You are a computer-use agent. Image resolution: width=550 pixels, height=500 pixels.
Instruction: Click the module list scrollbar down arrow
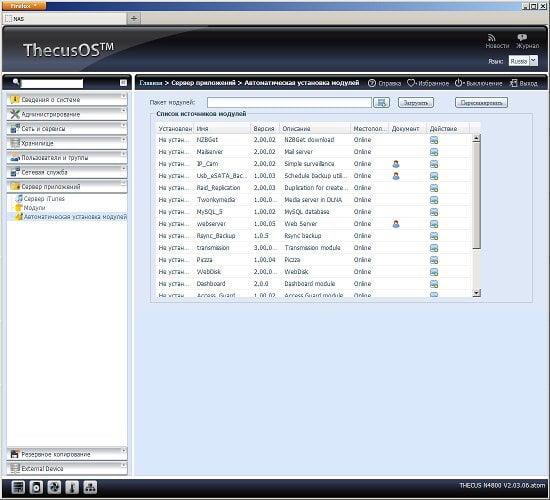point(476,293)
